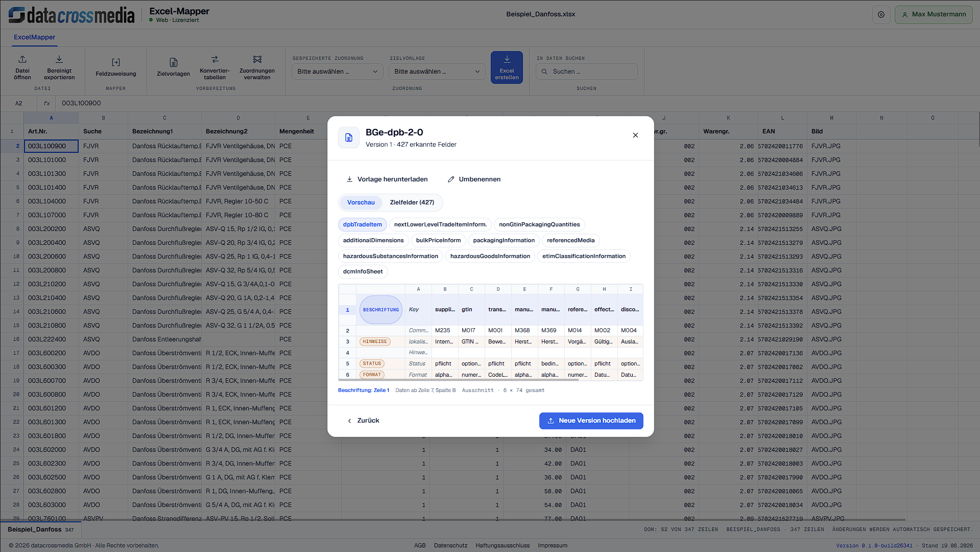The width and height of the screenshot is (980, 552).
Task: Click the Datei öffnen upload icon
Action: (22, 59)
